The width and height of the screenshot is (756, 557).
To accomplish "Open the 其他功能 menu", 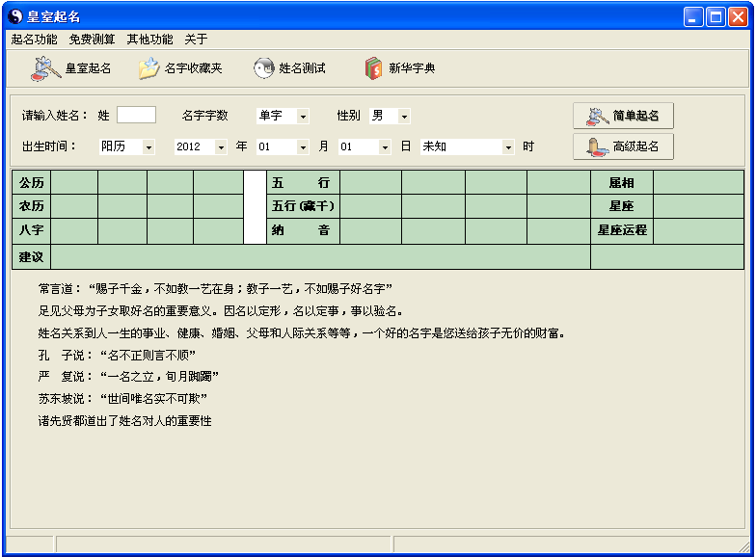I will [149, 39].
